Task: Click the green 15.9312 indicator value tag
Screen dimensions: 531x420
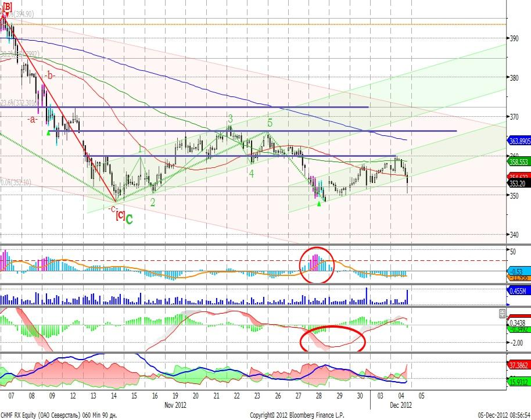Action: click(519, 382)
